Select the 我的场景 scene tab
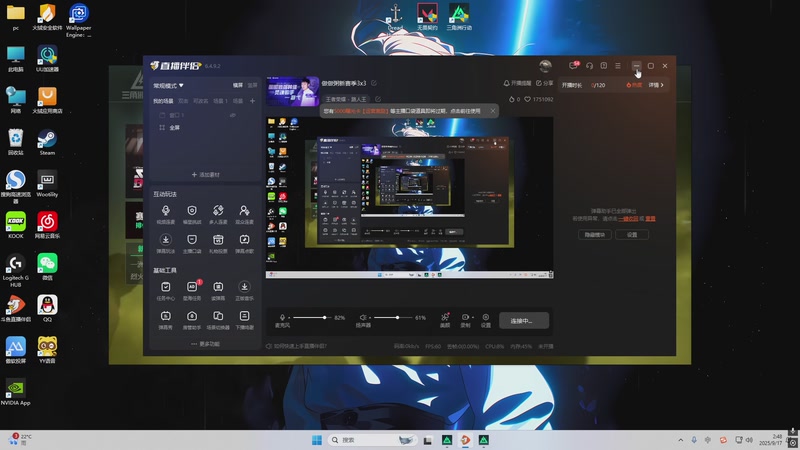Image resolution: width=800 pixels, height=450 pixels. [x=163, y=101]
